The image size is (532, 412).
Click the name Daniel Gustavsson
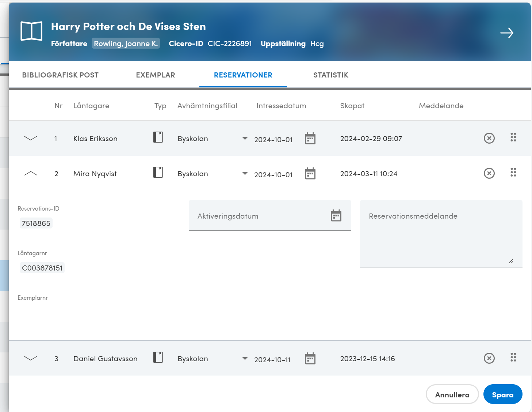106,359
